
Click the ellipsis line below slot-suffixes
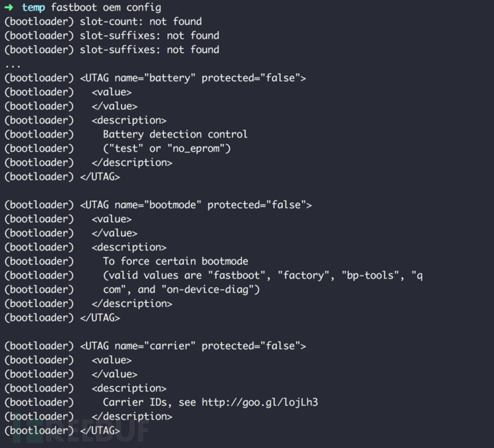13,64
